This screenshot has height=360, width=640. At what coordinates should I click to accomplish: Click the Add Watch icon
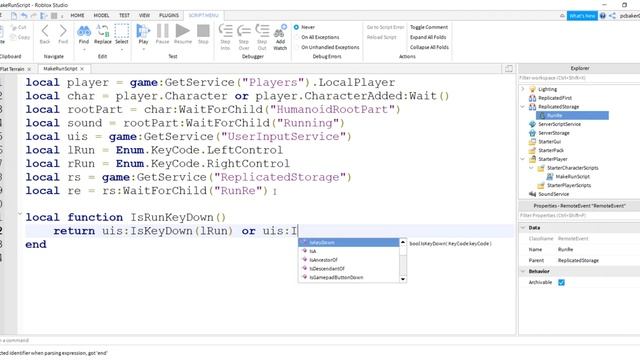pyautogui.click(x=280, y=31)
